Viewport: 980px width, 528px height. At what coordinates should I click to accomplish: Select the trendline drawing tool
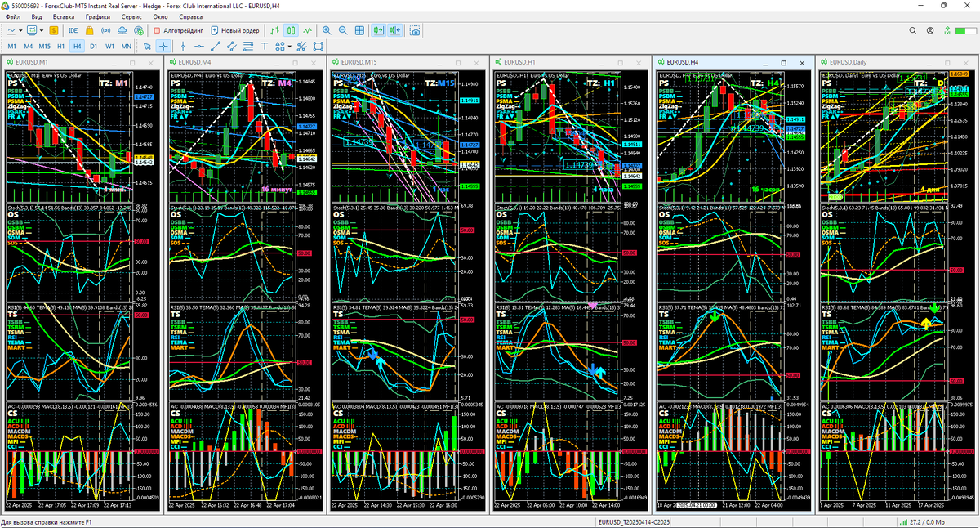(x=216, y=47)
